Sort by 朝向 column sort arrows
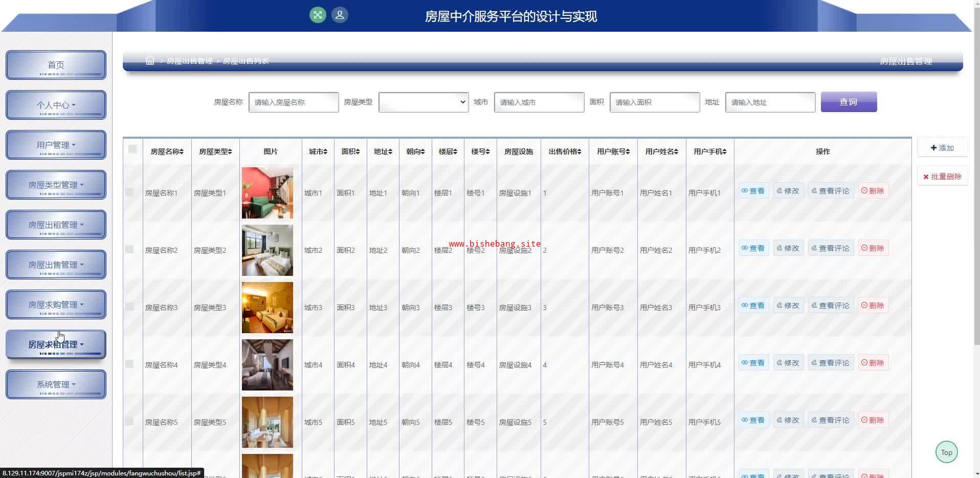Image resolution: width=980 pixels, height=478 pixels. 422,152
